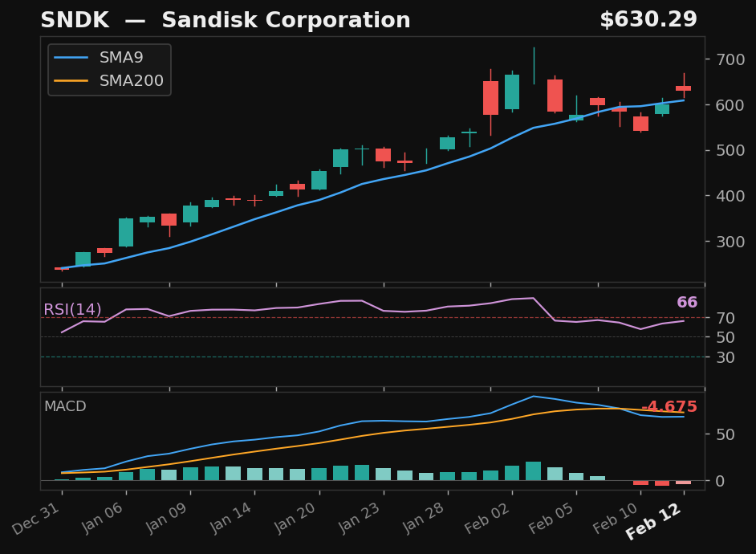Click the SNDK — Sandisk Corporation title
Image resolution: width=756 pixels, height=554 pixels.
[226, 20]
